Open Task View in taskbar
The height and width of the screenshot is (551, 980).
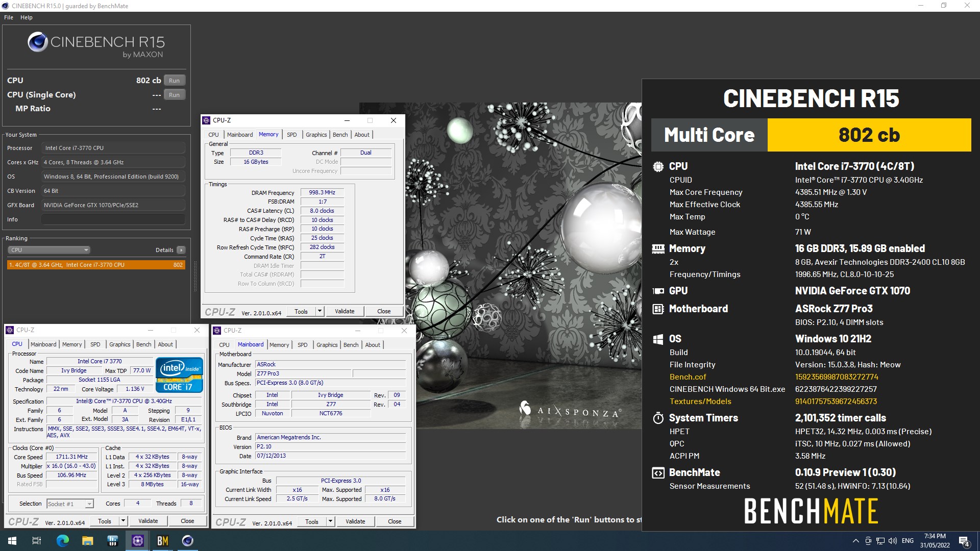pyautogui.click(x=37, y=541)
